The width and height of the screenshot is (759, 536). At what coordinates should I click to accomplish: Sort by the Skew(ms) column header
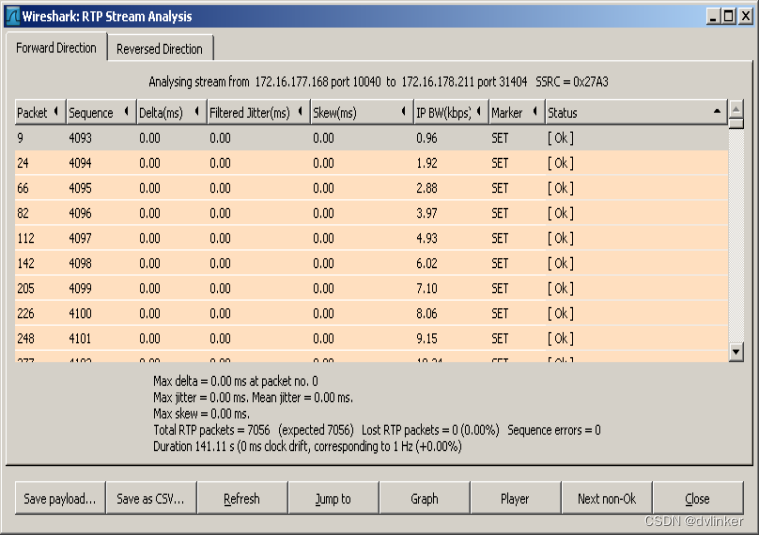pos(362,112)
